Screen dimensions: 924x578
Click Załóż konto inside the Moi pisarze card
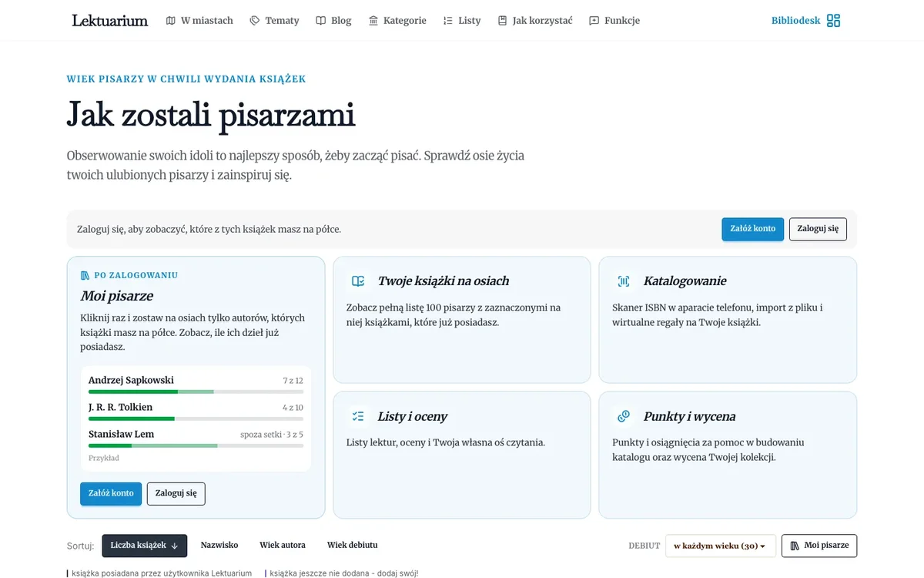tap(111, 494)
